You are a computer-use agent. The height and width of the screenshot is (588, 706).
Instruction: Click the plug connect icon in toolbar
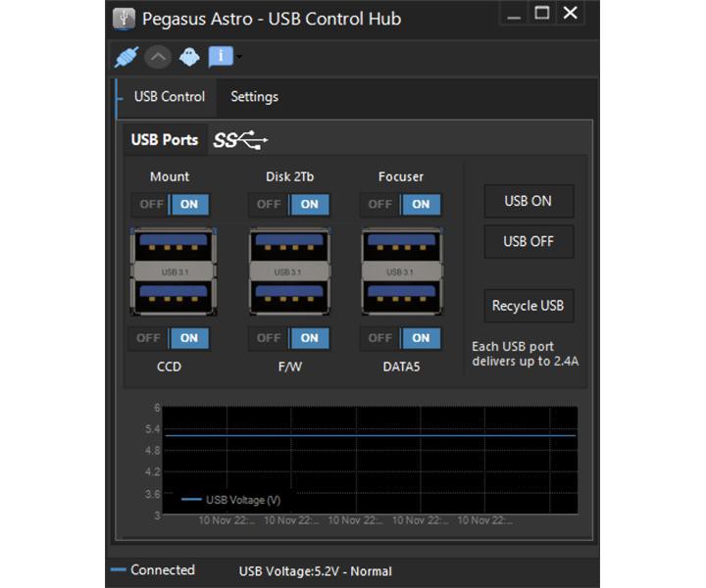tap(127, 57)
